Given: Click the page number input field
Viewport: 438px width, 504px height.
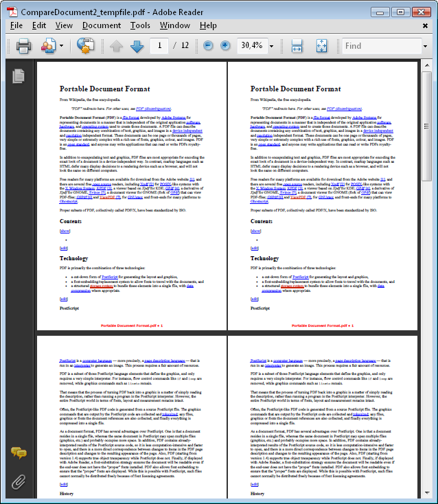Looking at the screenshot, I should 161,46.
